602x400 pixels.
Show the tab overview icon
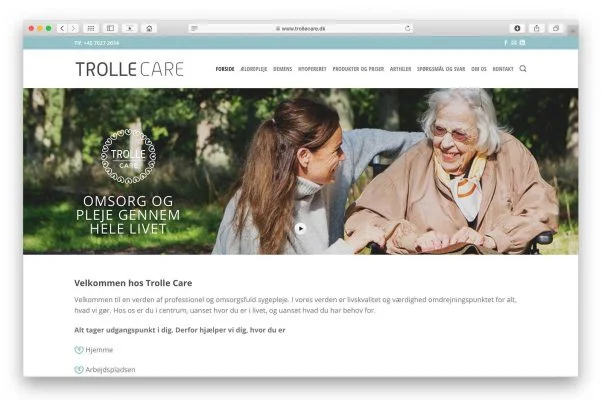pos(556,28)
